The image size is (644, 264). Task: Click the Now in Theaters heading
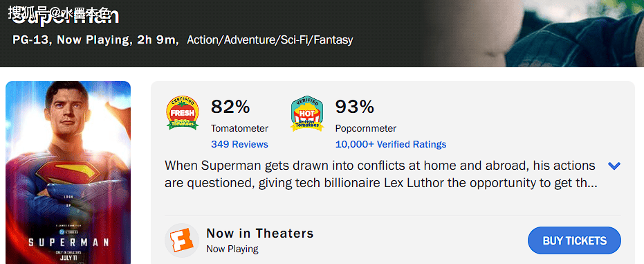[x=260, y=233]
